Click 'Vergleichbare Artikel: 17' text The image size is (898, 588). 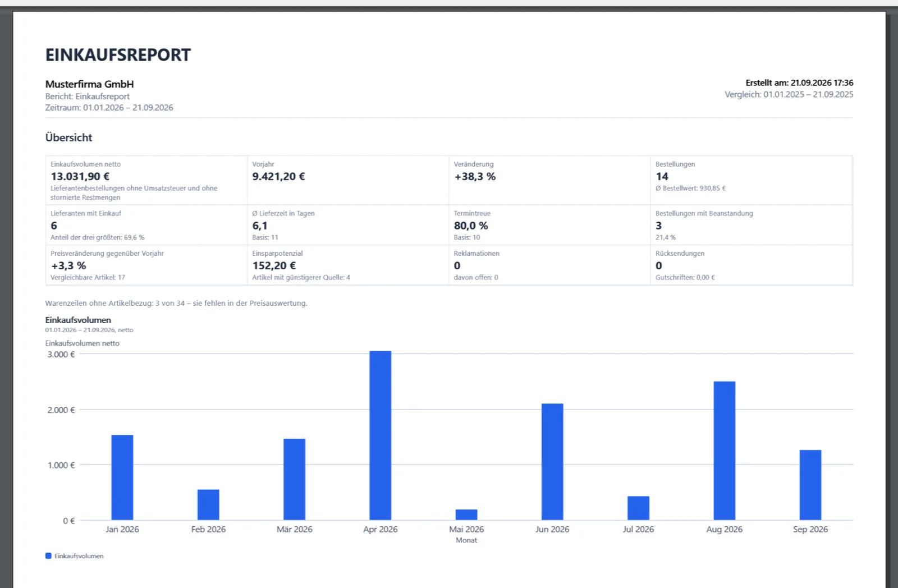coord(88,277)
